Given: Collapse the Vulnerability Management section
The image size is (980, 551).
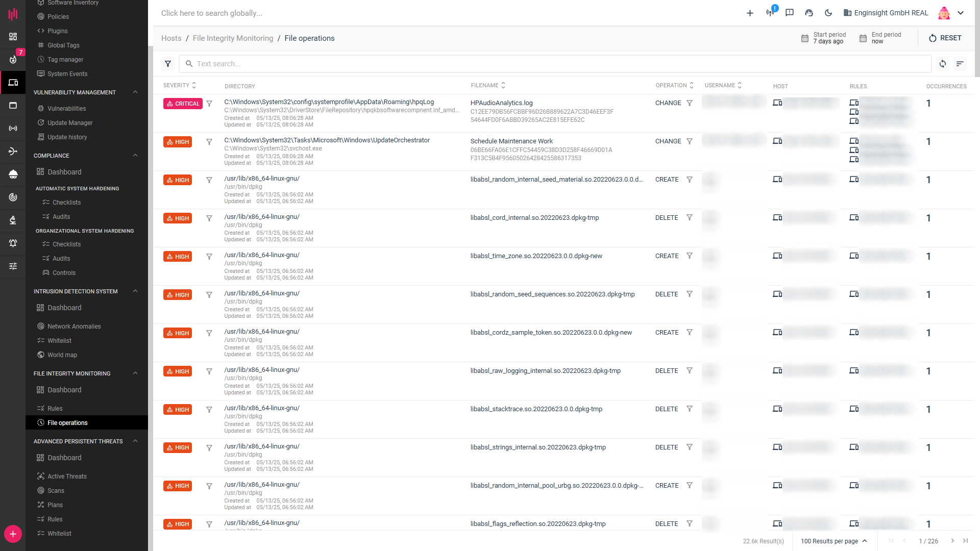Looking at the screenshot, I should [x=135, y=92].
